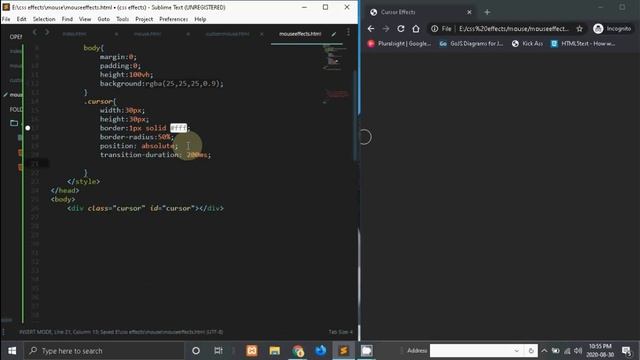
Task: Open the Windows Start menu
Action: tap(12, 351)
